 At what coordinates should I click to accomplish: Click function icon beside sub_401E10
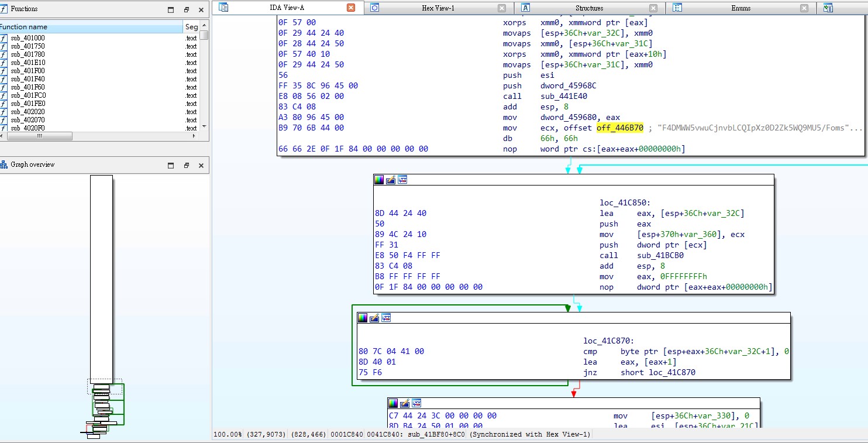(4, 63)
